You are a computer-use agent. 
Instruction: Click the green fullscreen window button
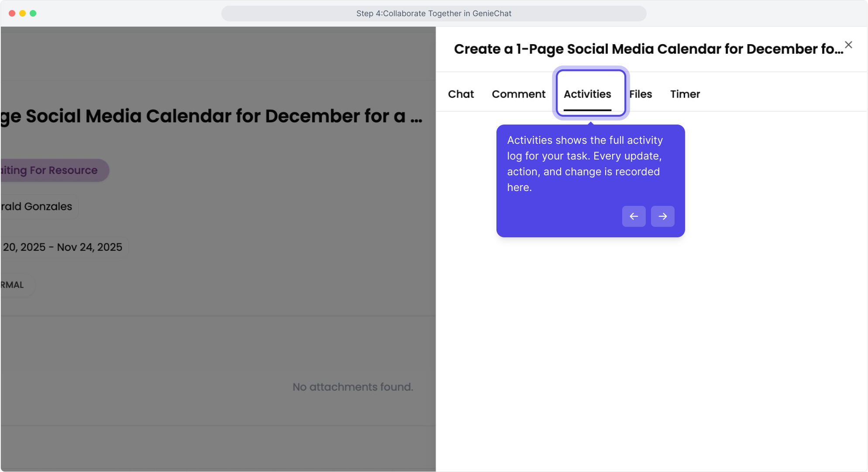tap(33, 14)
